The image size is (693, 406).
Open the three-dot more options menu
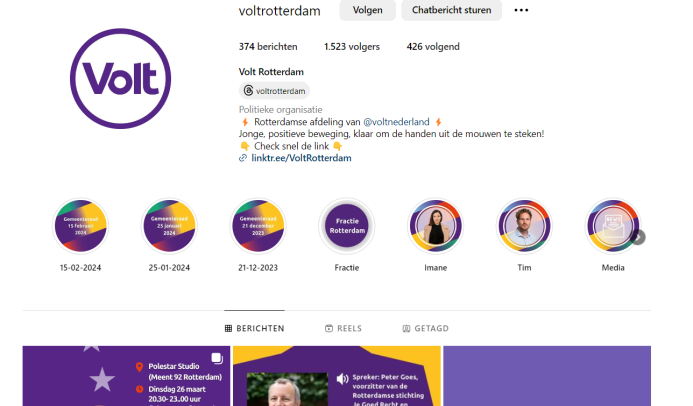point(521,10)
